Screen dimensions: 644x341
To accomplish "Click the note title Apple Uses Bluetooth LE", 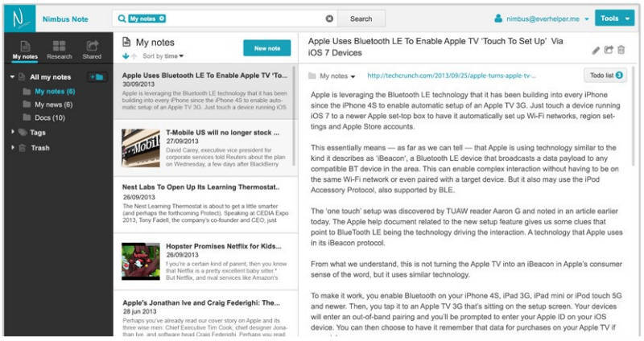I will [436, 47].
